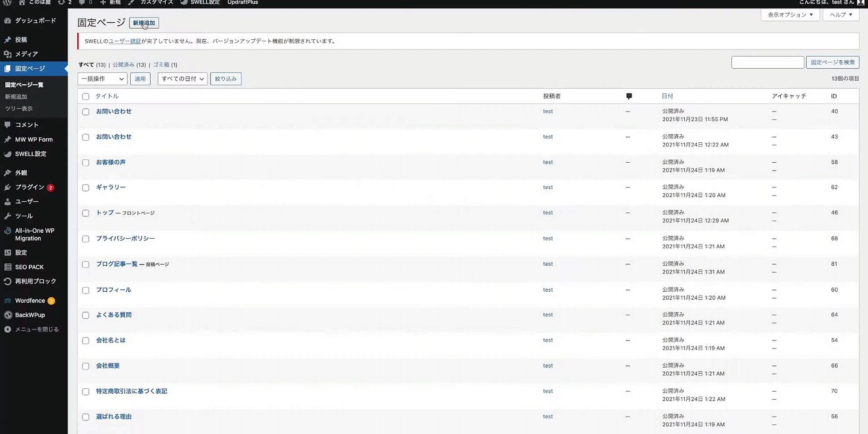Open UpdraftPlus in the admin bar
Screen dimensions: 868x434
coord(243,2)
